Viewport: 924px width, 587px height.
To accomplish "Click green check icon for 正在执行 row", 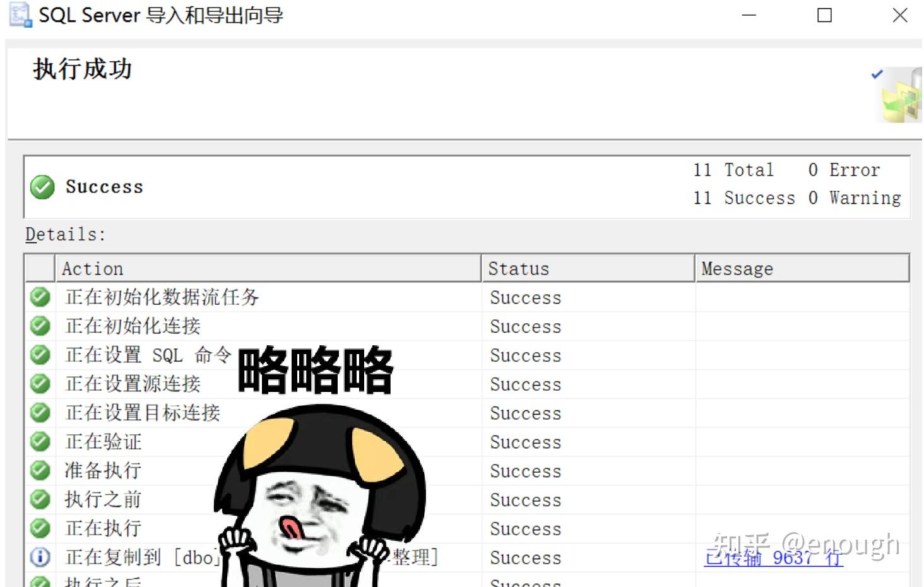I will click(x=40, y=528).
